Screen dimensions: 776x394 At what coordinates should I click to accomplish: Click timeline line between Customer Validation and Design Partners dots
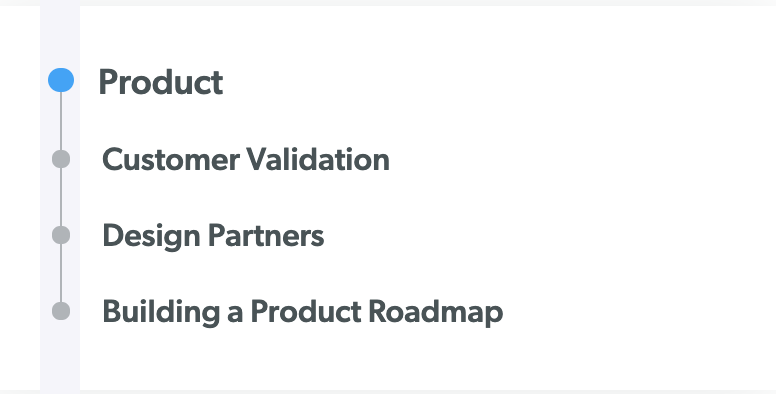(x=61, y=197)
